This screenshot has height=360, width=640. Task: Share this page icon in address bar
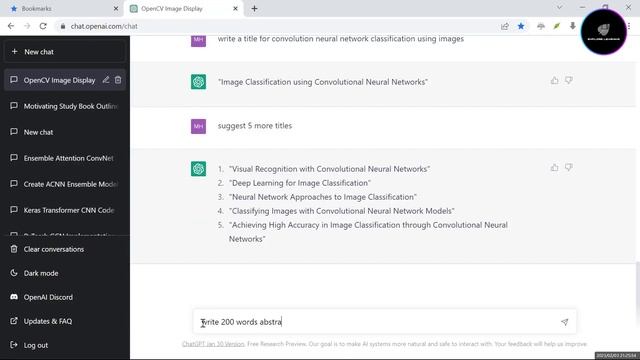coord(505,26)
